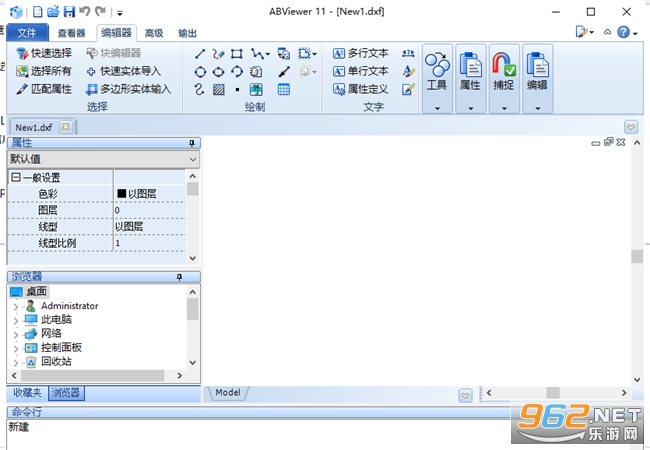Select the freehand sketch pencil tool

(x=218, y=53)
